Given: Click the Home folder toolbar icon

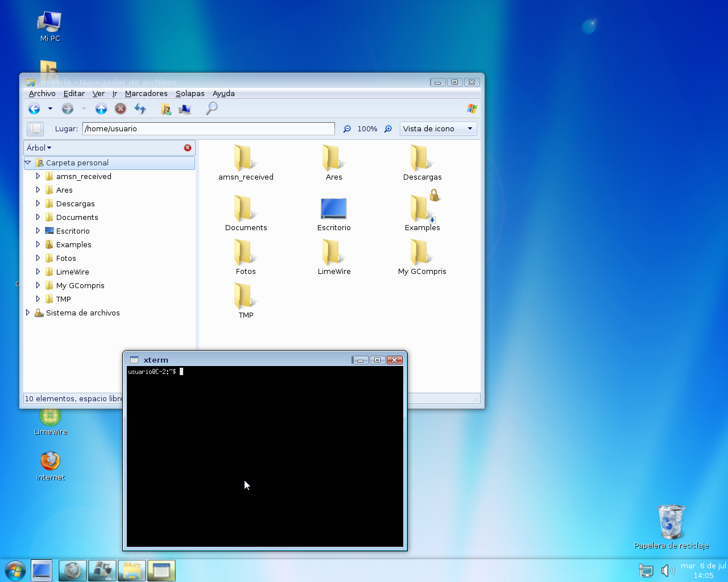Looking at the screenshot, I should (x=166, y=109).
